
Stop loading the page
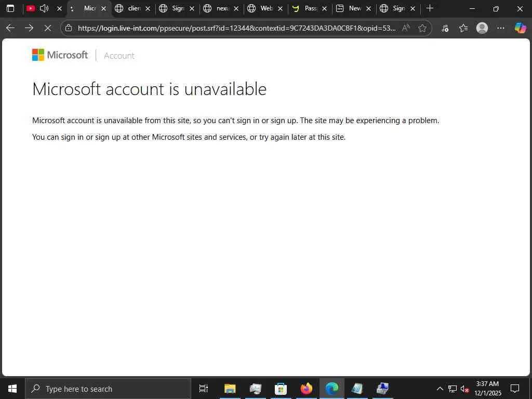[x=48, y=28]
